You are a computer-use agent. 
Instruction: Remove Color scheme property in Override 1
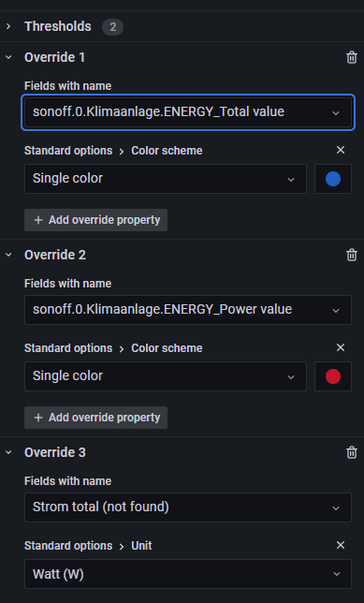pyautogui.click(x=341, y=150)
